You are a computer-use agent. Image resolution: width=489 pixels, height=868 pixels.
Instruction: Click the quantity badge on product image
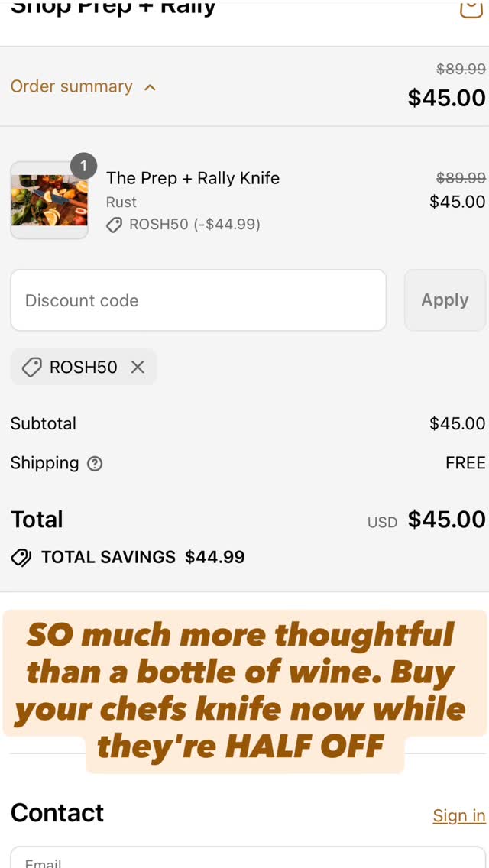point(83,166)
